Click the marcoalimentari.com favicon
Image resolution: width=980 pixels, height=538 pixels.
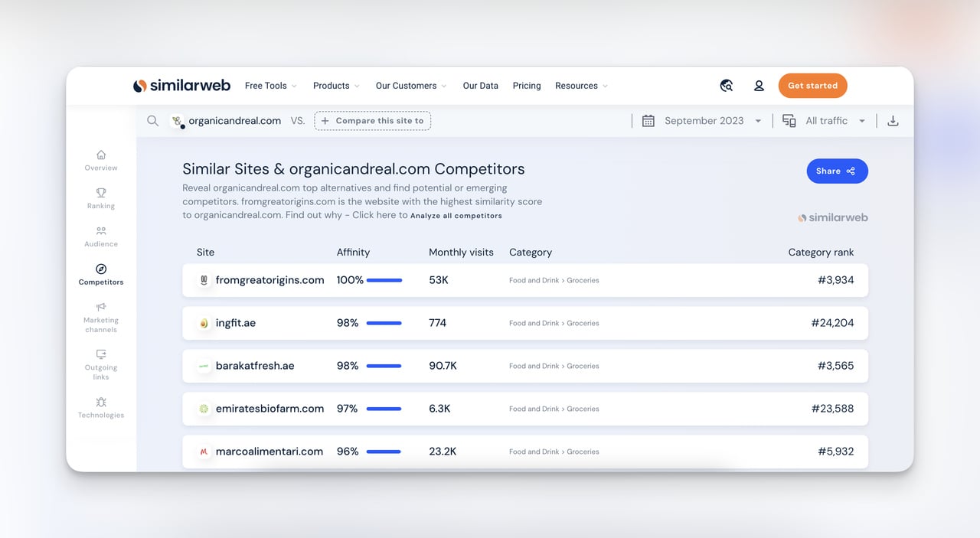point(204,452)
